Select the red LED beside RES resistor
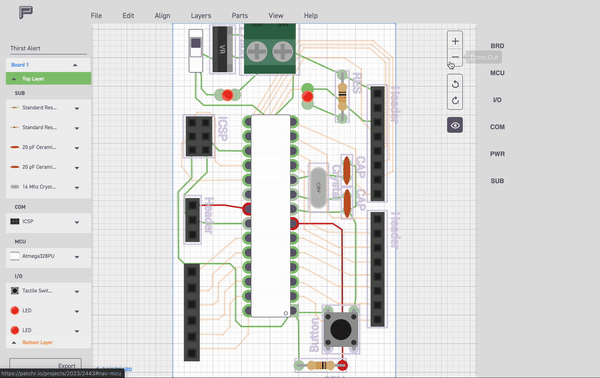The width and height of the screenshot is (600, 378). tap(307, 96)
